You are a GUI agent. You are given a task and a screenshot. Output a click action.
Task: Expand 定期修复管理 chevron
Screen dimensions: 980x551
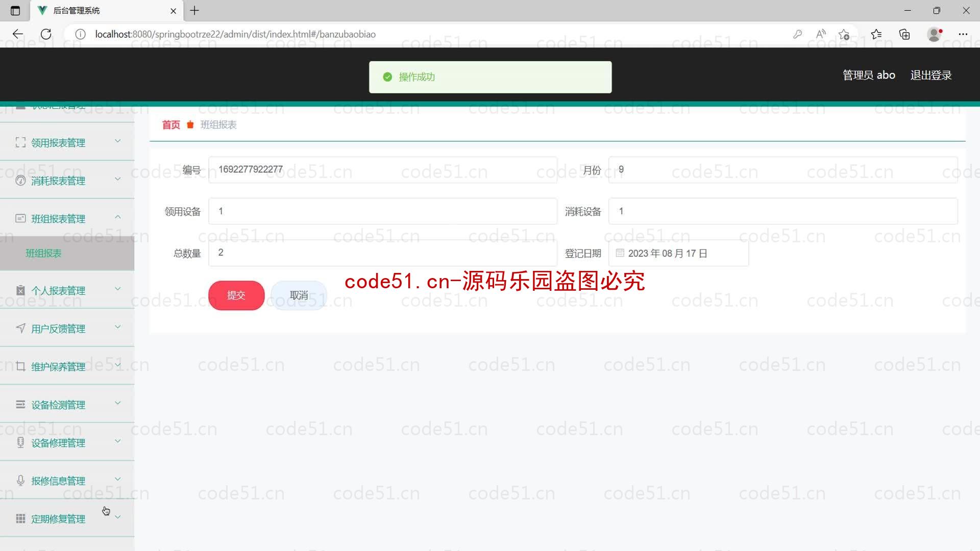(x=118, y=517)
